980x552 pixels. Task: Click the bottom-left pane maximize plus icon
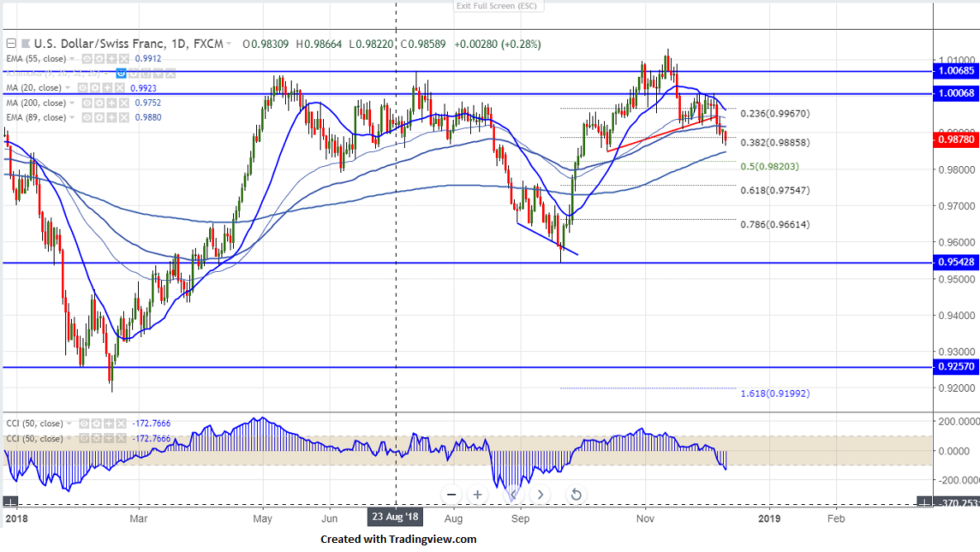[x=10, y=502]
